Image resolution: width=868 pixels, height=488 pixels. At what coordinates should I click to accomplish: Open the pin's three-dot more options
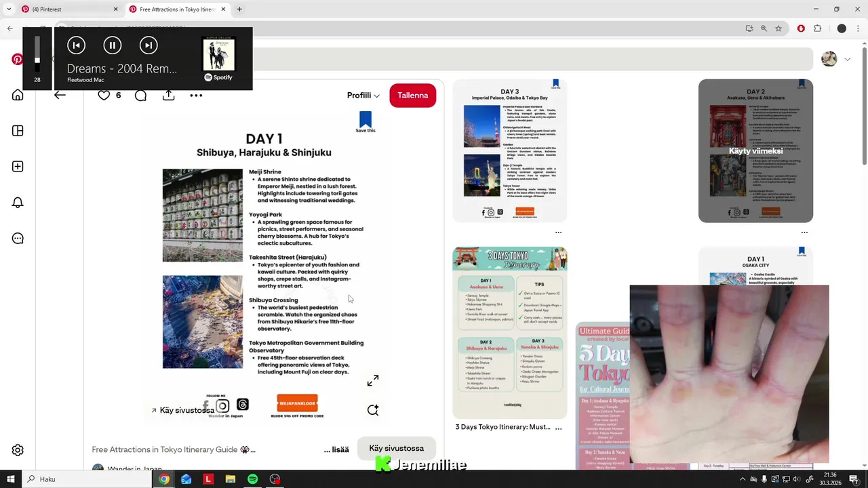196,96
